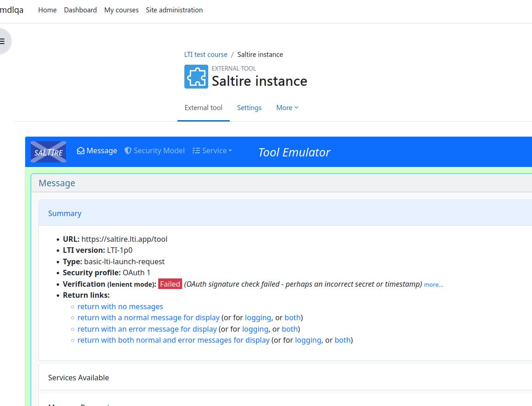
Task: Click the Security Model shield icon
Action: (128, 150)
